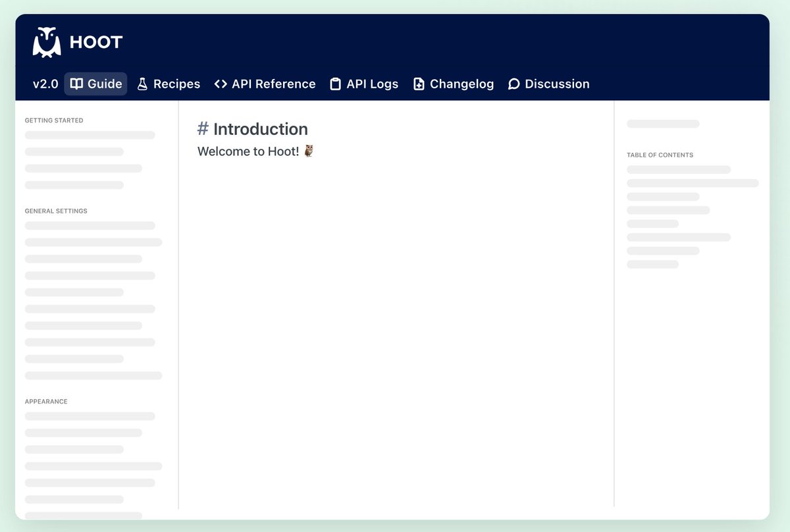Click the hash anchor before Introduction
The image size is (790, 532).
click(x=203, y=129)
